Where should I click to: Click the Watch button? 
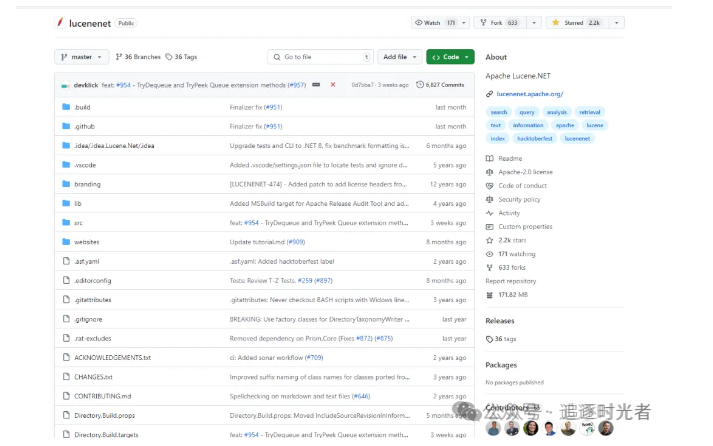(435, 23)
